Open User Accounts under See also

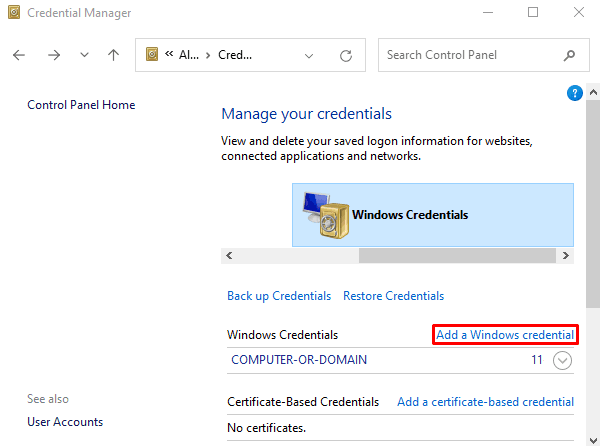(65, 422)
